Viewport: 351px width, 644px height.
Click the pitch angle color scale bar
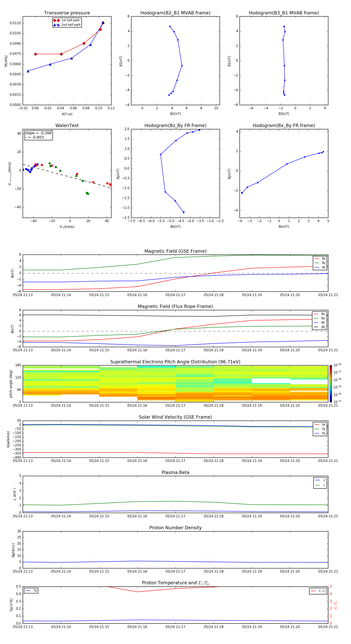tap(331, 384)
